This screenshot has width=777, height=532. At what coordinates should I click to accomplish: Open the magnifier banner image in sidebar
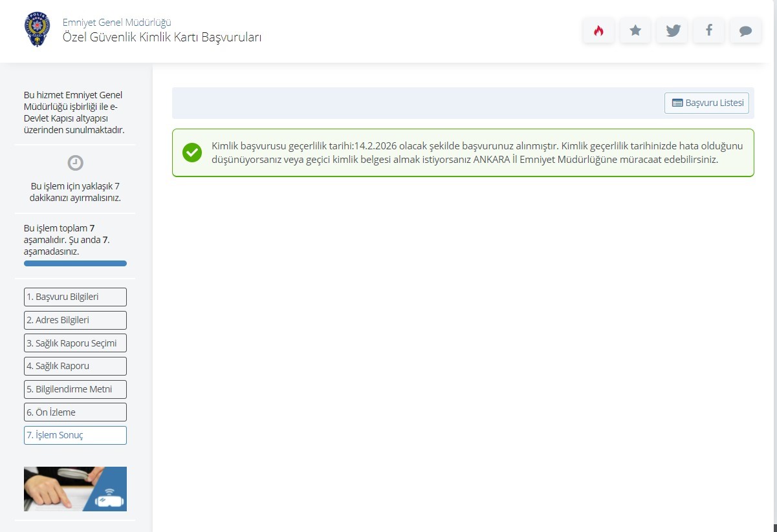pos(75,489)
